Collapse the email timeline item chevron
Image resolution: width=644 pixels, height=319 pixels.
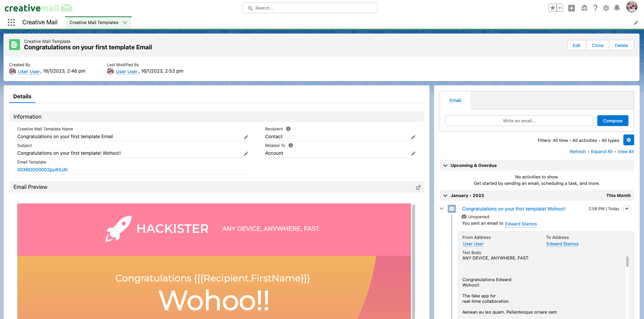[x=442, y=208]
